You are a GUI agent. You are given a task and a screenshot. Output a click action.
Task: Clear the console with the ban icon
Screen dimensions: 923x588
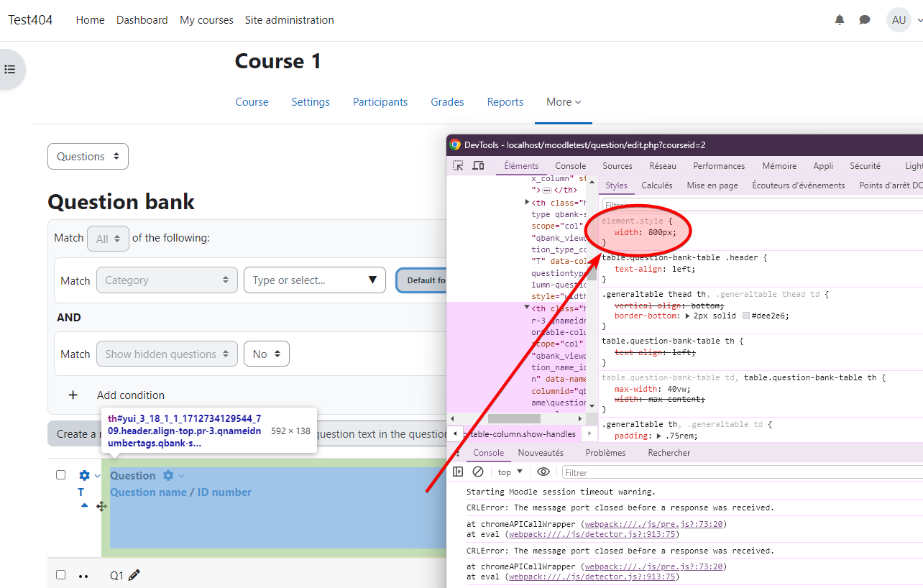[478, 472]
